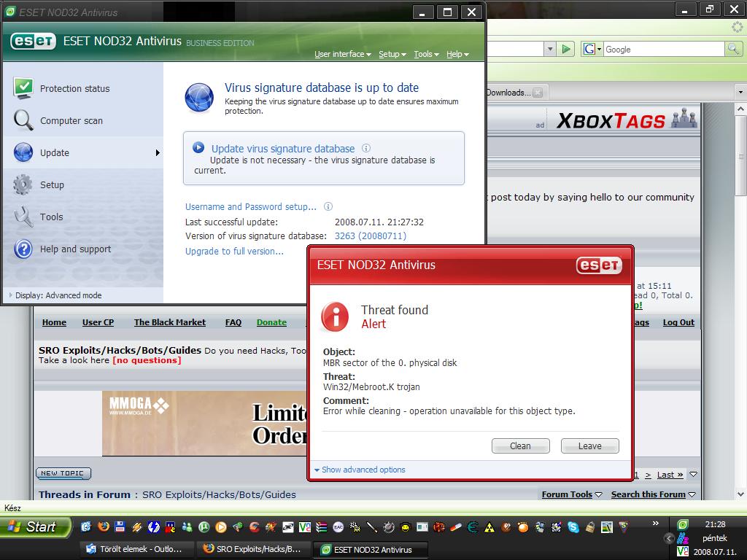Expand hidden quick launch icons chevron
This screenshot has width=747, height=560.
656,524
